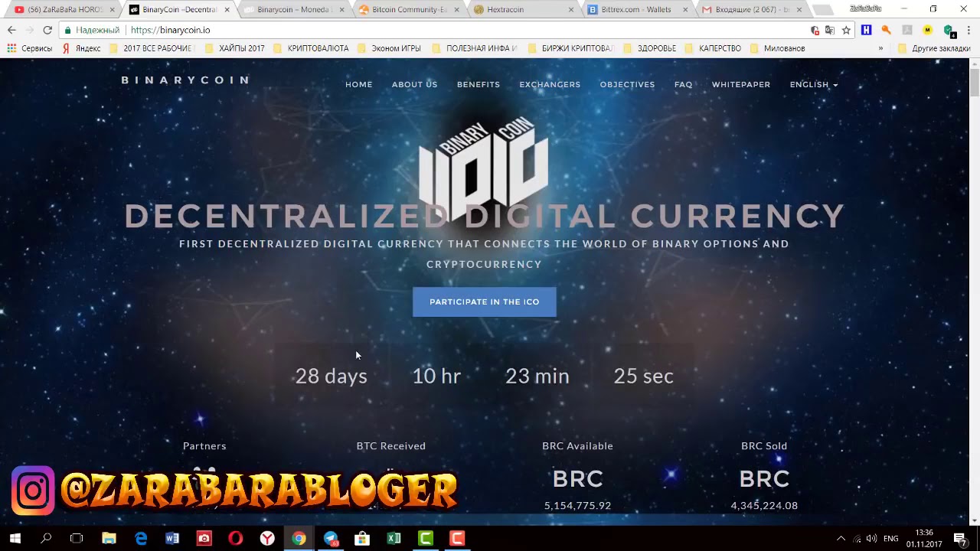980x551 pixels.
Task: Open Windows Start menu
Action: point(15,538)
